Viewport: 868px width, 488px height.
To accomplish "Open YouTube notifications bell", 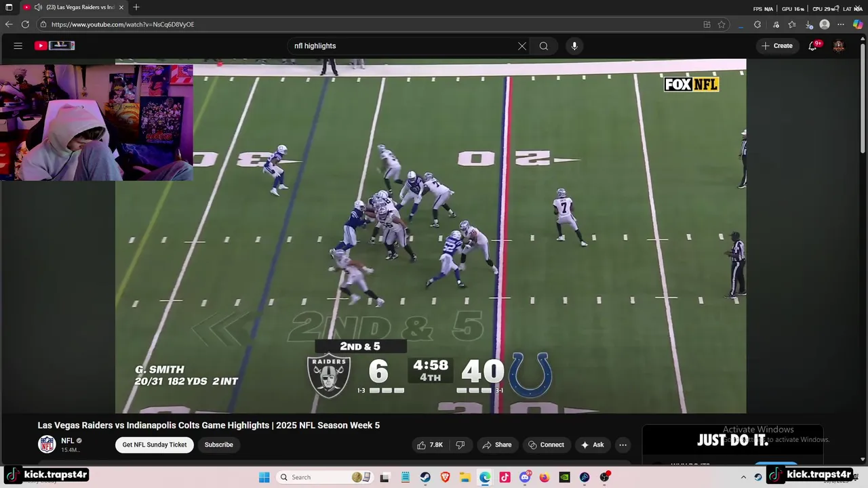I will tap(812, 46).
